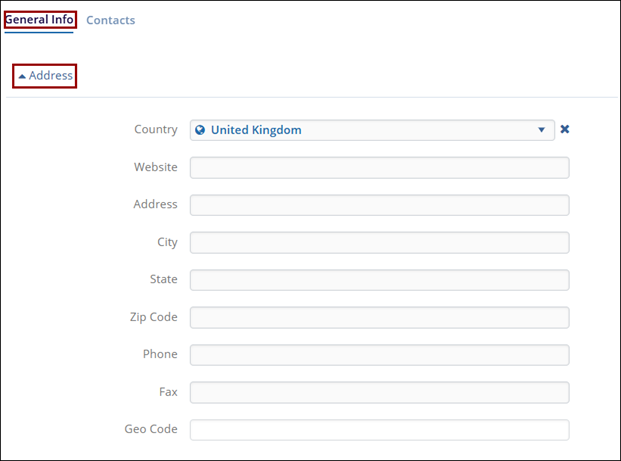Focus the Address text input box

tap(379, 205)
